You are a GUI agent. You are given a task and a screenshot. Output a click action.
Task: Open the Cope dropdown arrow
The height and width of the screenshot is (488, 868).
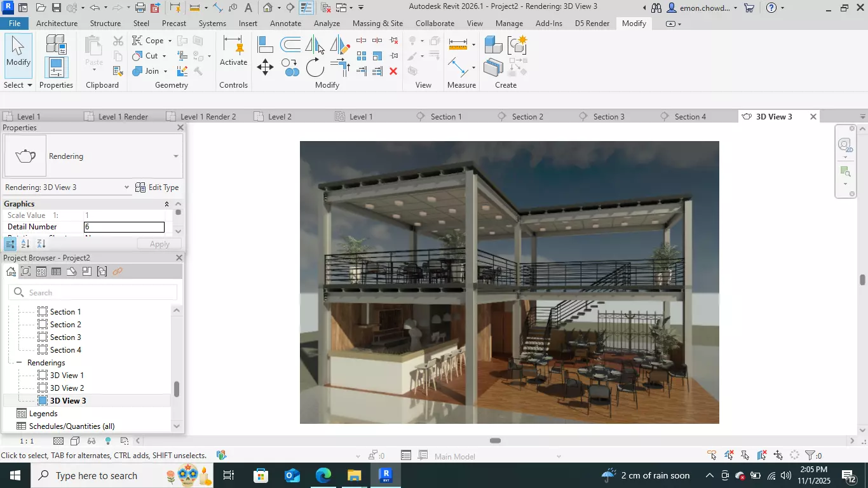[x=170, y=41]
